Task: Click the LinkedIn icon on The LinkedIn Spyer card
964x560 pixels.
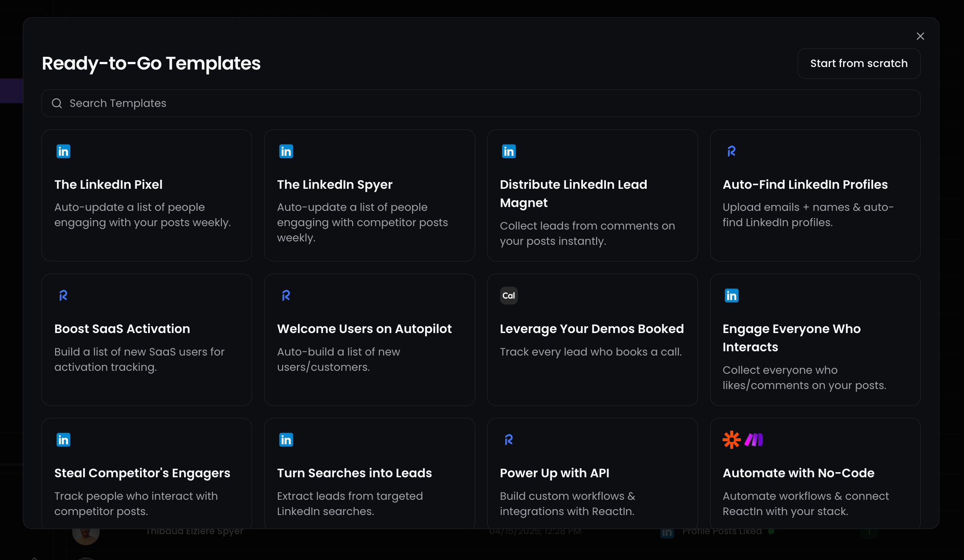Action: (286, 151)
